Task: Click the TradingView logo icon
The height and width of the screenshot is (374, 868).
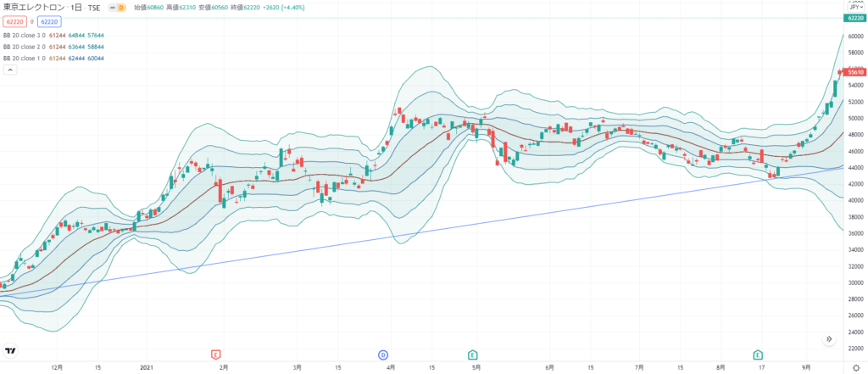Action: [x=9, y=349]
